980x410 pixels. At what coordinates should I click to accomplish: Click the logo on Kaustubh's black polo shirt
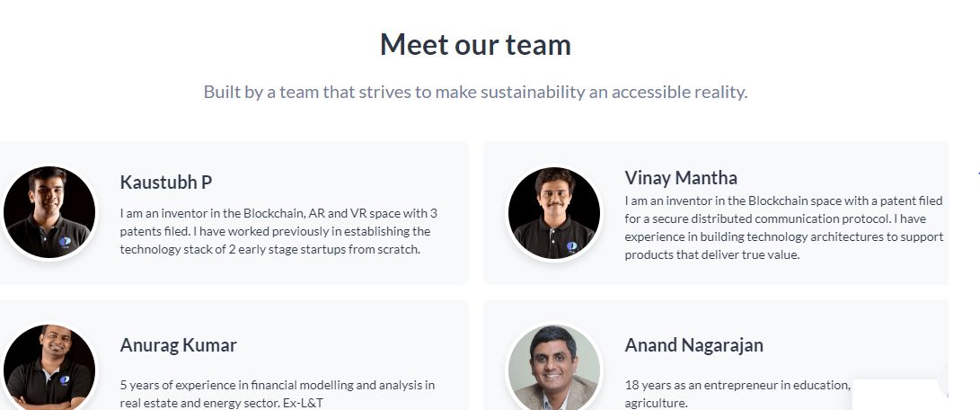(x=65, y=242)
